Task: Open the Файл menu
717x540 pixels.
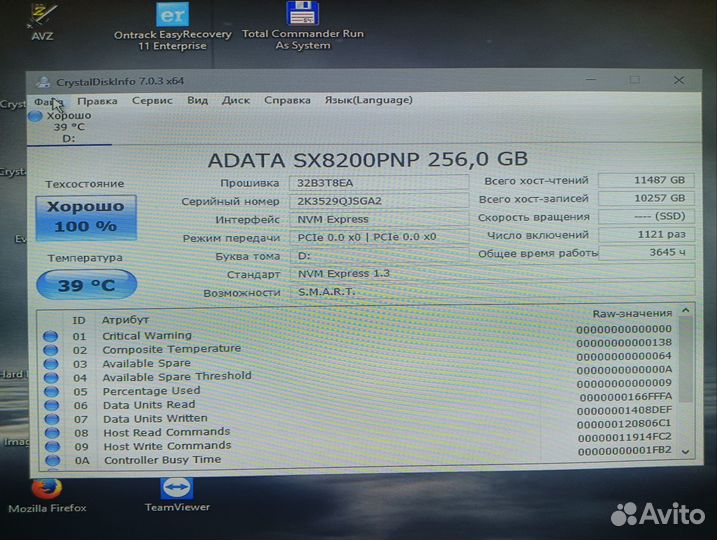Action: [48, 102]
